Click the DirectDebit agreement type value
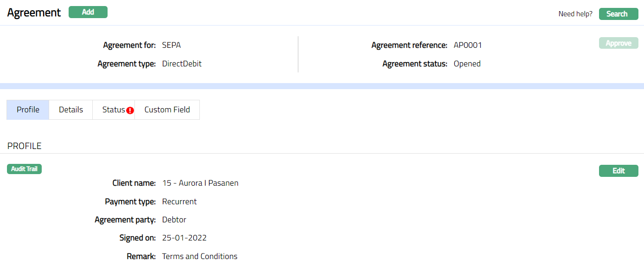Image resolution: width=644 pixels, height=266 pixels. [182, 64]
